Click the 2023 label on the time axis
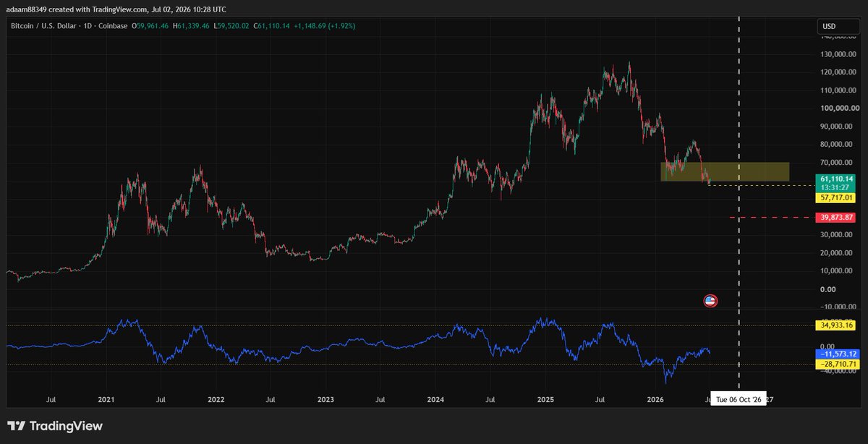 pos(325,399)
